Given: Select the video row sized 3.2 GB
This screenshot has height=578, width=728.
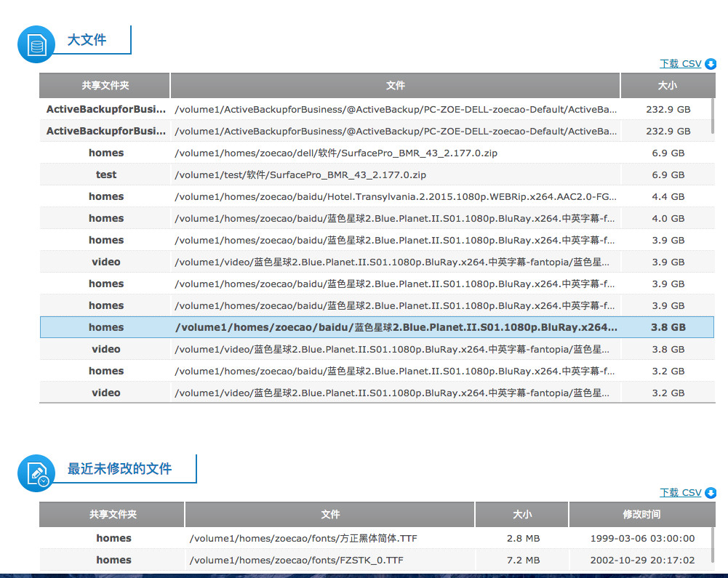Looking at the screenshot, I should click(377, 393).
